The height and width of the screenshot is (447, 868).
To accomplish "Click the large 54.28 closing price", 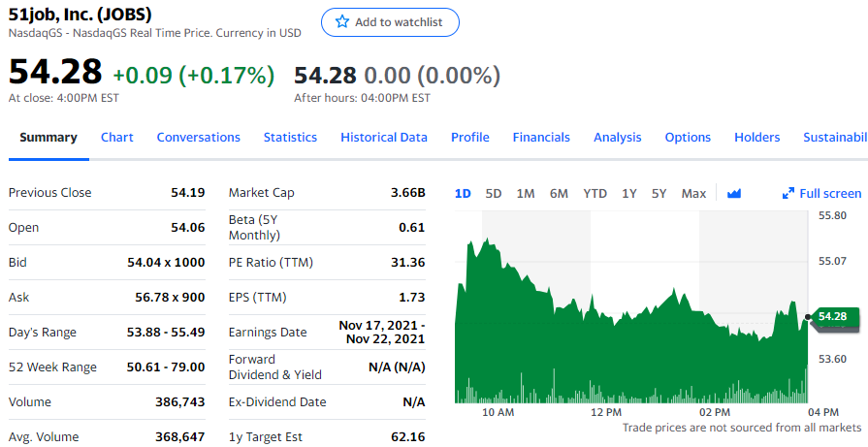I will (x=55, y=72).
